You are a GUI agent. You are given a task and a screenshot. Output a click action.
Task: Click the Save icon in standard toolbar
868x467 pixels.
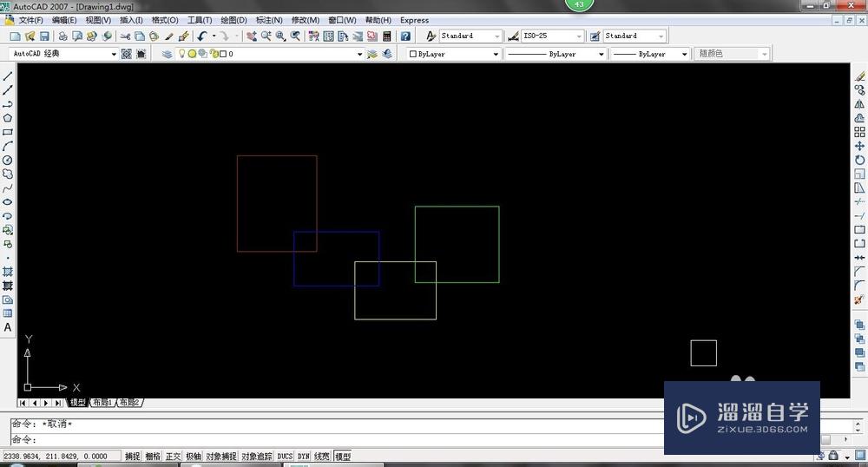coord(44,36)
